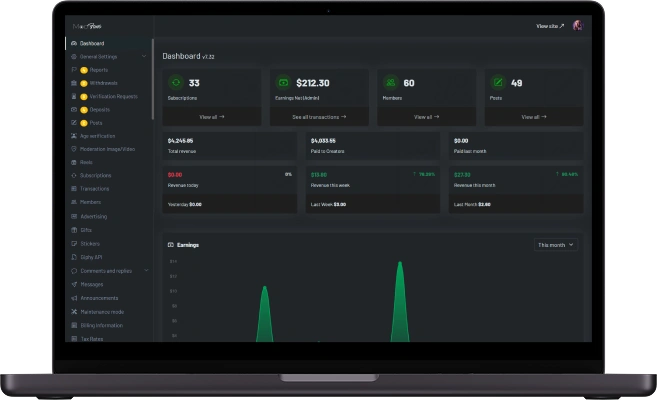Click the red Revenue today amount
The image size is (657, 401).
[175, 175]
